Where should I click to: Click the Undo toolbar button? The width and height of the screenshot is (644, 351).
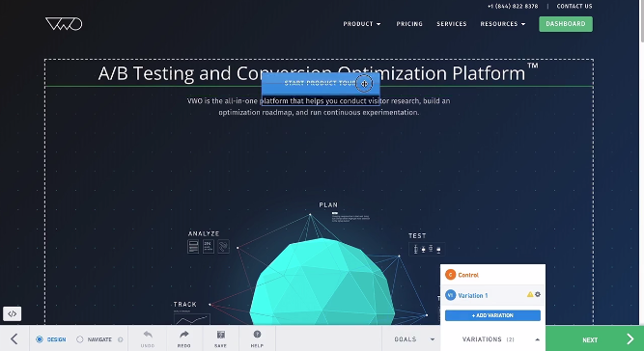pyautogui.click(x=148, y=339)
